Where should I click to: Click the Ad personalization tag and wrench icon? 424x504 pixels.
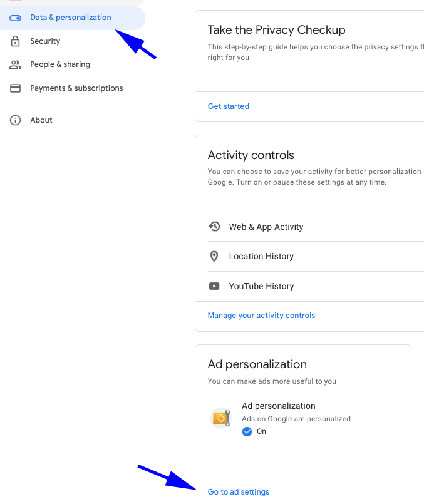click(221, 418)
